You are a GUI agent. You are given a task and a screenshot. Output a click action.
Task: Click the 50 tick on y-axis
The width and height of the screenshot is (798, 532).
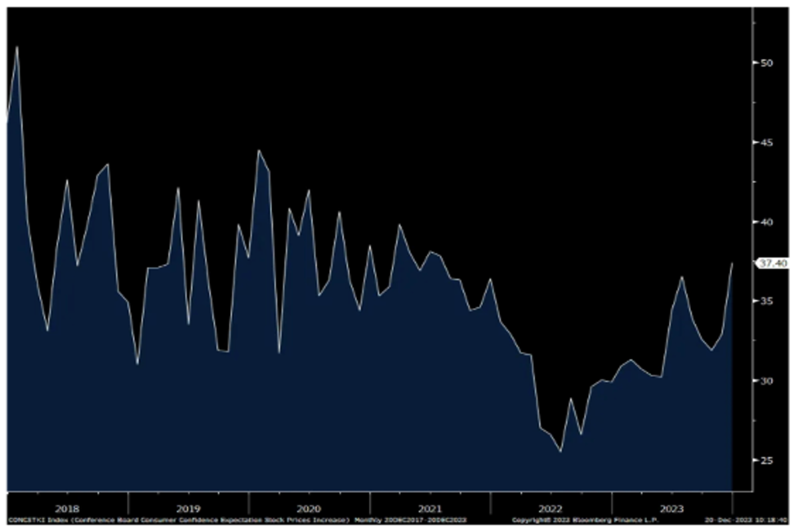[x=766, y=63]
